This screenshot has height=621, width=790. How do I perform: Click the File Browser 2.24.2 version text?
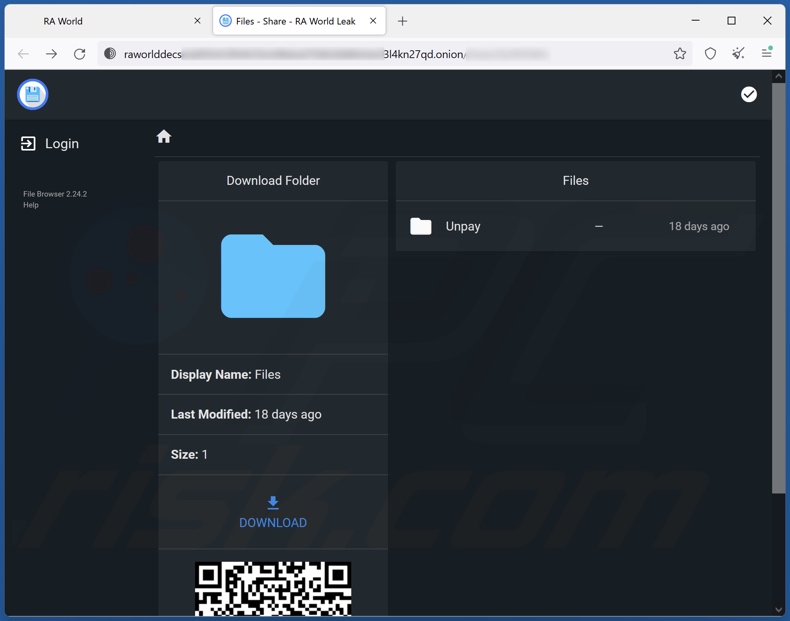click(x=55, y=194)
